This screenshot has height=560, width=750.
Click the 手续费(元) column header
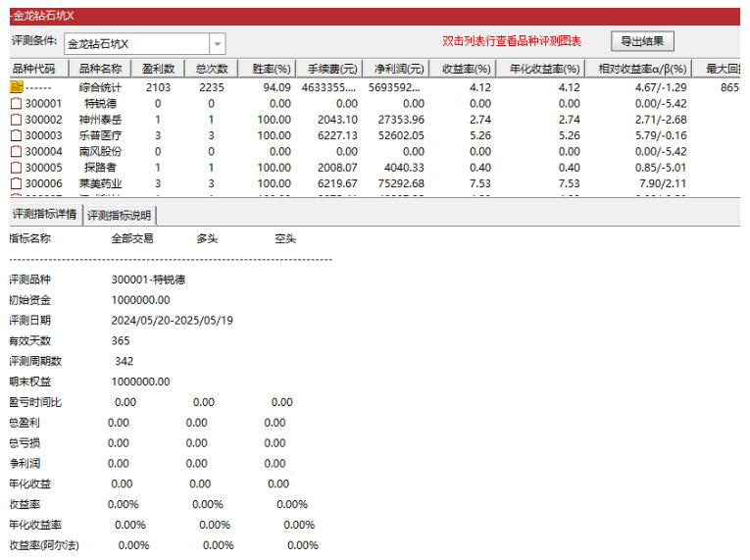click(x=329, y=69)
